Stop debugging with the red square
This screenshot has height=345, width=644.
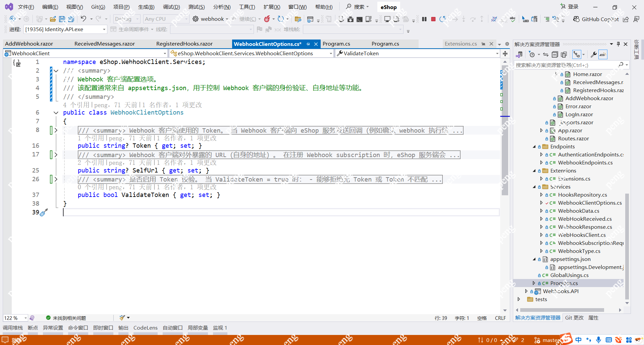pos(433,19)
